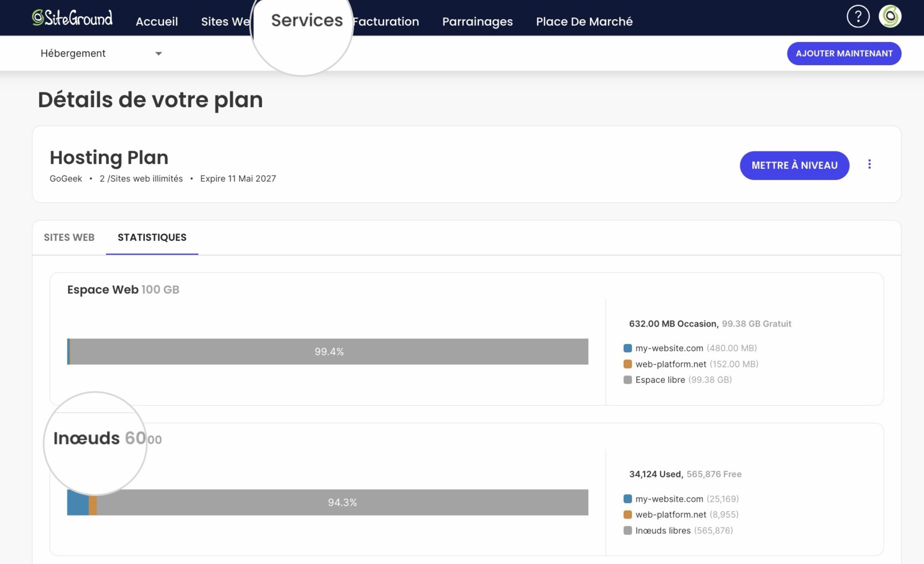
Task: Click the "632.00 MB Occasion," text
Action: (674, 324)
